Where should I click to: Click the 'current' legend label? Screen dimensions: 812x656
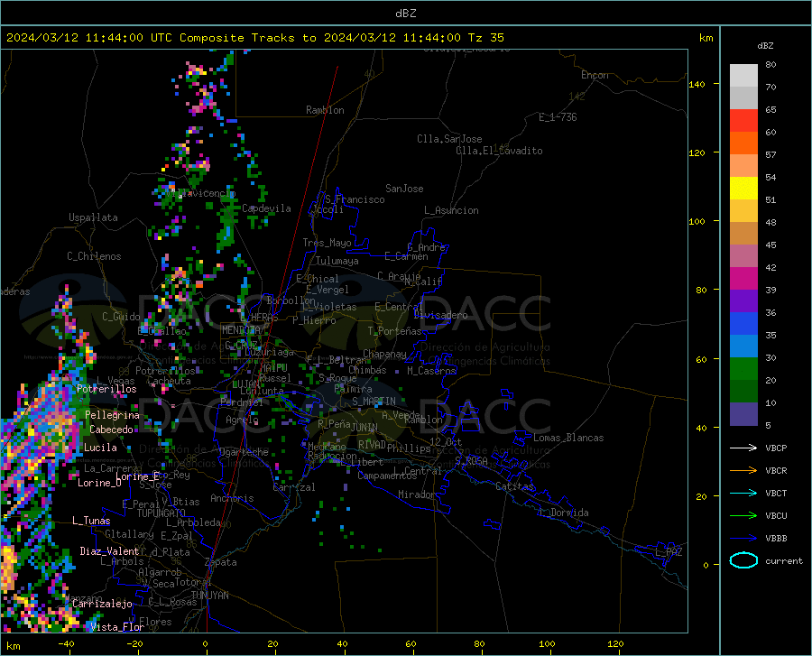pos(784,560)
